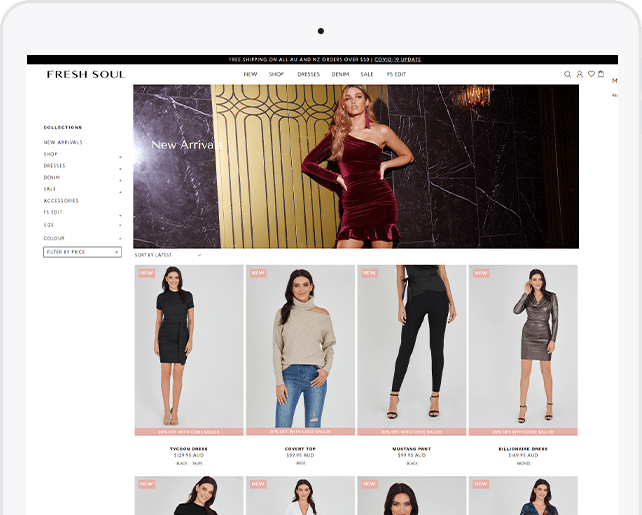Choose Black colour for Mustang Pant
Viewport: 642px width, 515px height.
point(412,463)
